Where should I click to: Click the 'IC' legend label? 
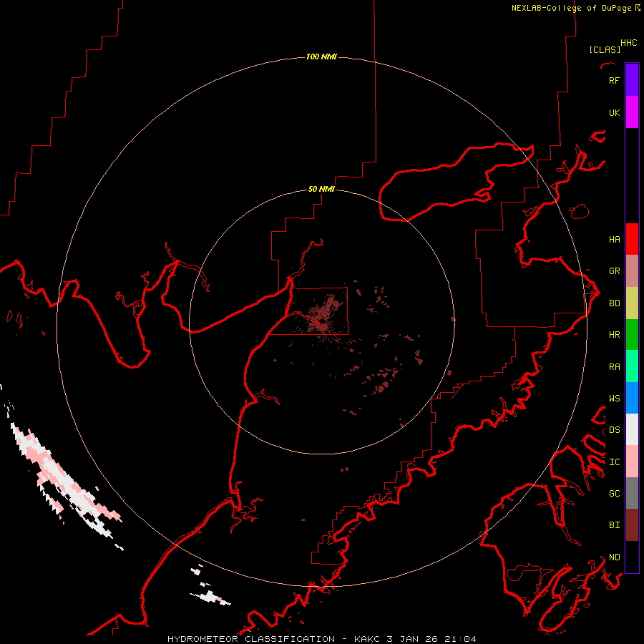click(x=614, y=462)
